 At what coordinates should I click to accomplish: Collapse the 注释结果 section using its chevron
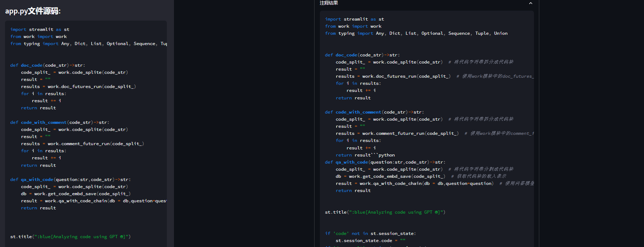(530, 3)
